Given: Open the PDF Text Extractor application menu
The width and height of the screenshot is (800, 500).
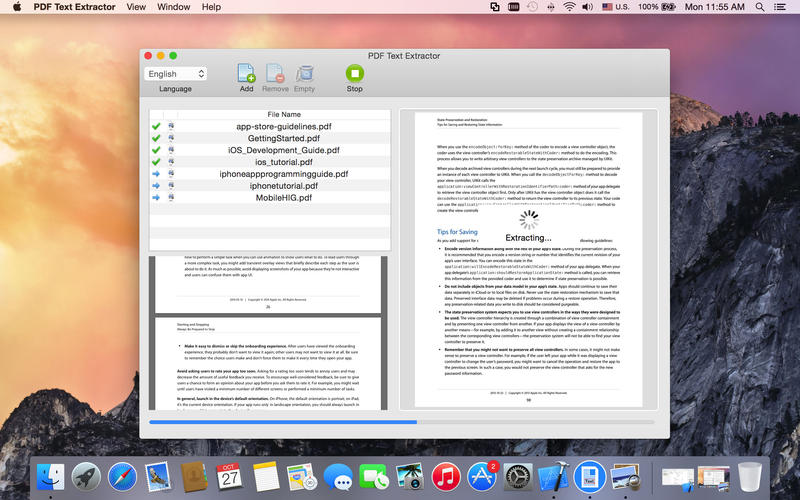Looking at the screenshot, I should pyautogui.click(x=74, y=7).
